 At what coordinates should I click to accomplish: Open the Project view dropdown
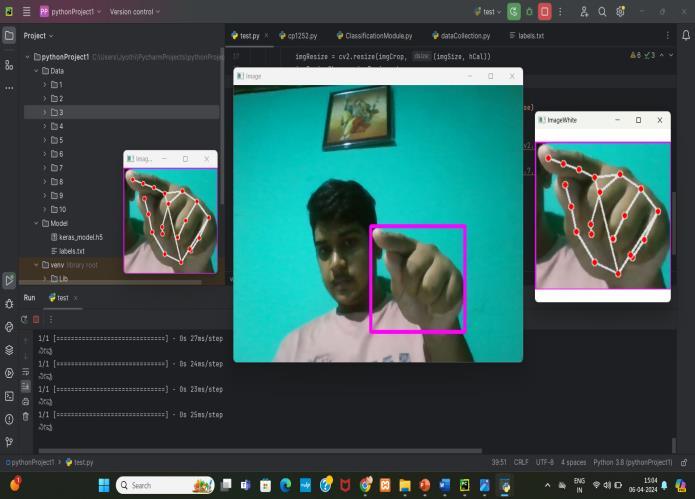[38, 35]
